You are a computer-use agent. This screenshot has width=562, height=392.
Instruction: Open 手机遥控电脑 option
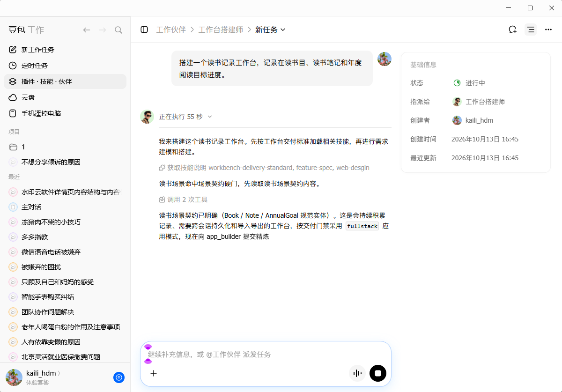[65, 113]
